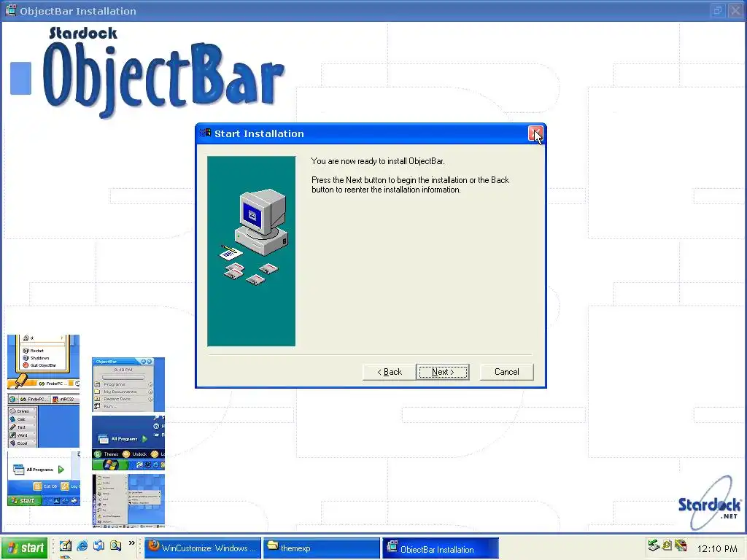The width and height of the screenshot is (747, 560).
Task: Click the bottom blue start menu thumbnail
Action: [x=128, y=500]
